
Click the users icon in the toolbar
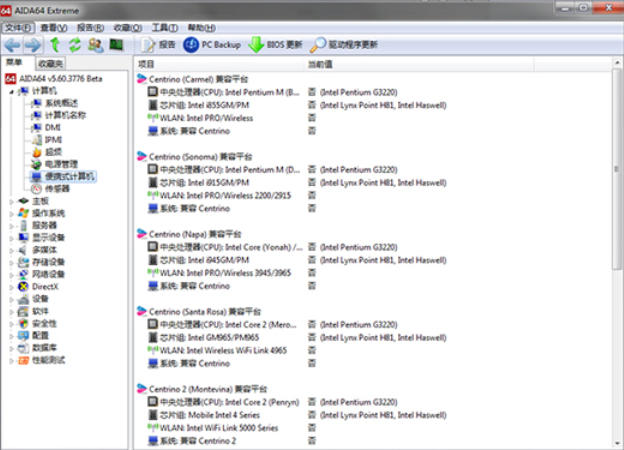pyautogui.click(x=96, y=45)
